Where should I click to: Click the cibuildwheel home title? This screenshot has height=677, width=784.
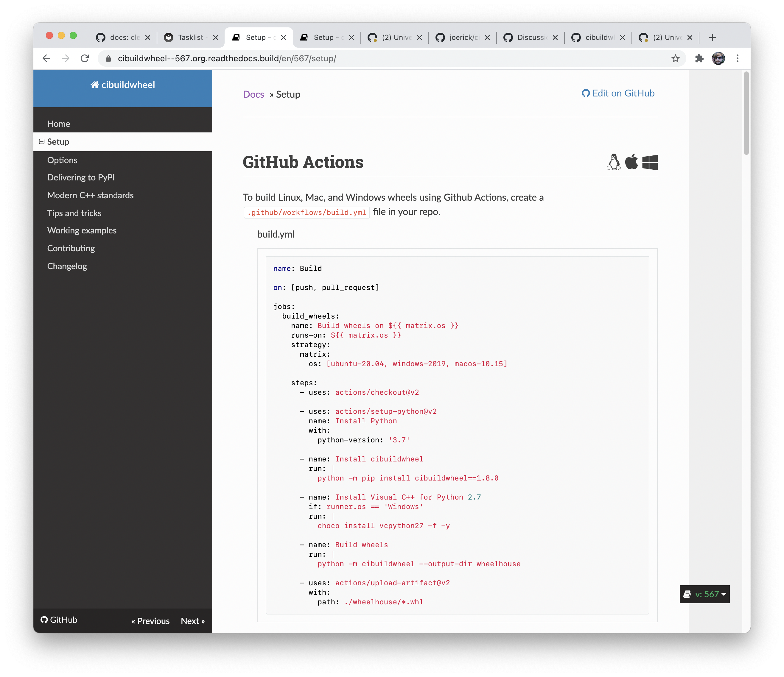[123, 85]
